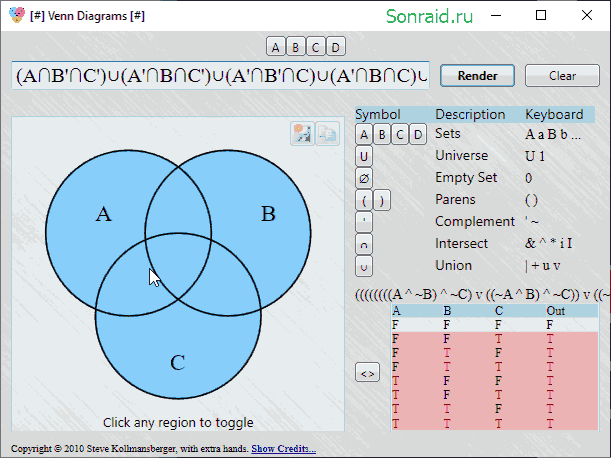Click the expression input field
Image resolution: width=611 pixels, height=458 pixels.
click(x=221, y=75)
